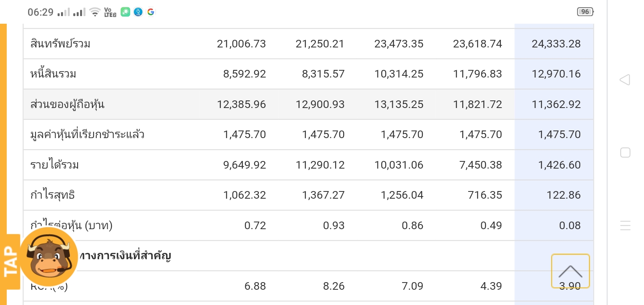Tap the Wi-Fi status icon
The image size is (644, 305).
95,12
